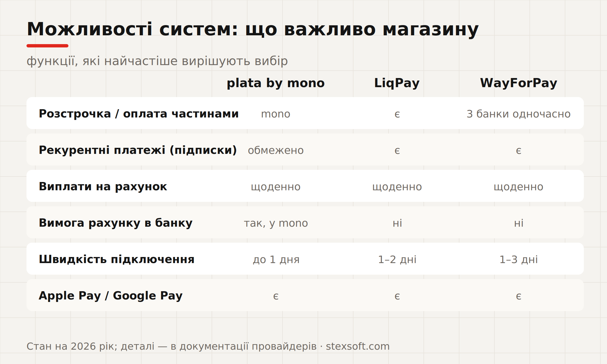Select the "WayForPay" column header
This screenshot has width=607, height=364.
pyautogui.click(x=519, y=83)
